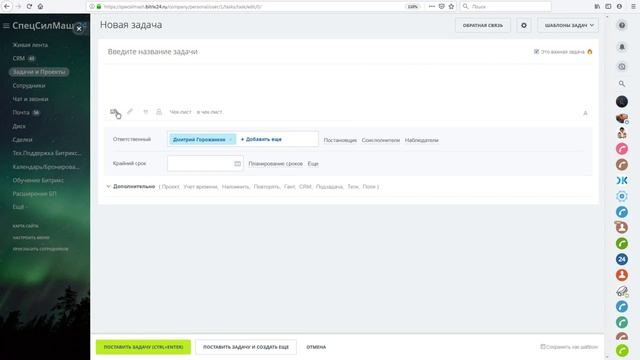The height and width of the screenshot is (360, 640).
Task: Click 'Настроить меню' in sidebar
Action: pos(31,237)
